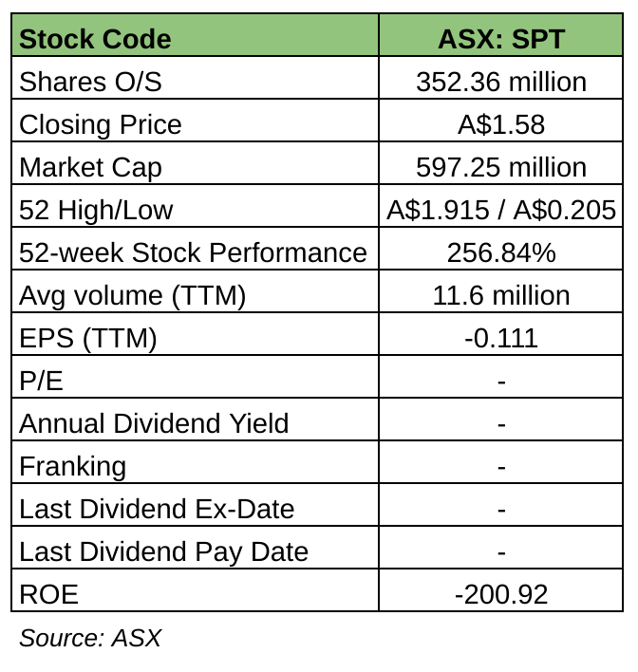Select the 352.36 million value cell
The width and height of the screenshot is (638, 672).
500,83
